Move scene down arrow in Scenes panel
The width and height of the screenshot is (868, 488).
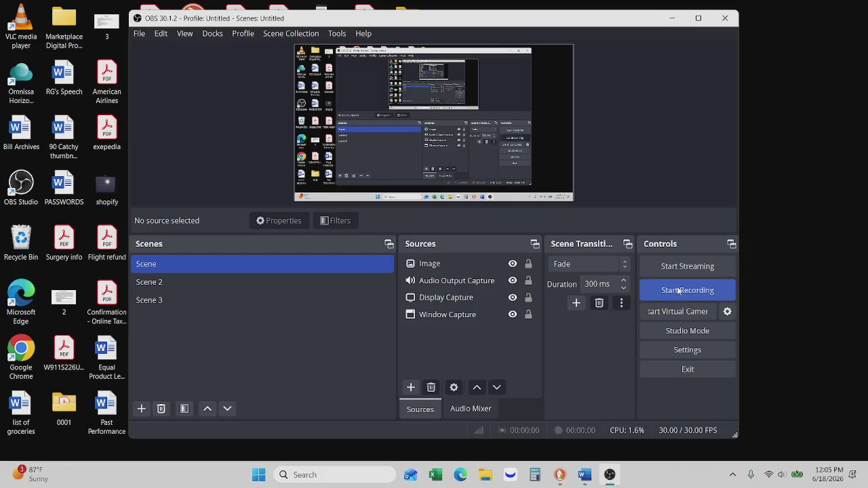tap(227, 409)
